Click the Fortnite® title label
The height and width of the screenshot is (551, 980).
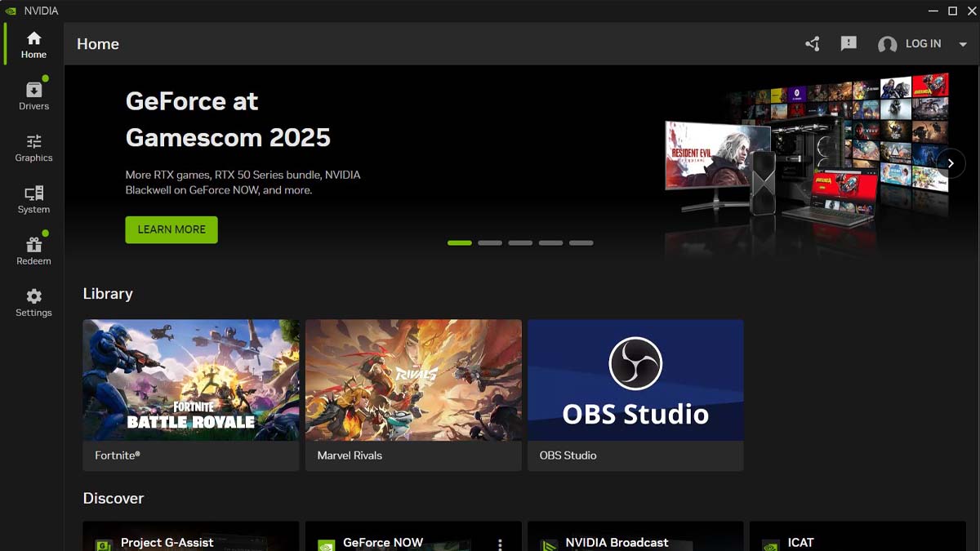pyautogui.click(x=118, y=455)
